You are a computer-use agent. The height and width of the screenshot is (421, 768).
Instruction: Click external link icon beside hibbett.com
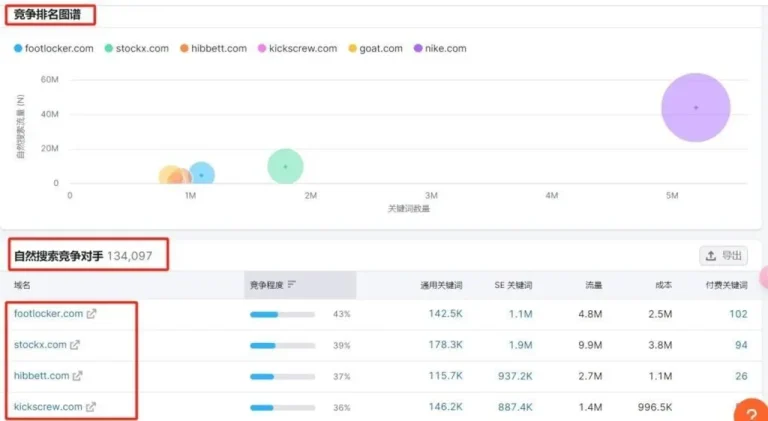coord(78,376)
